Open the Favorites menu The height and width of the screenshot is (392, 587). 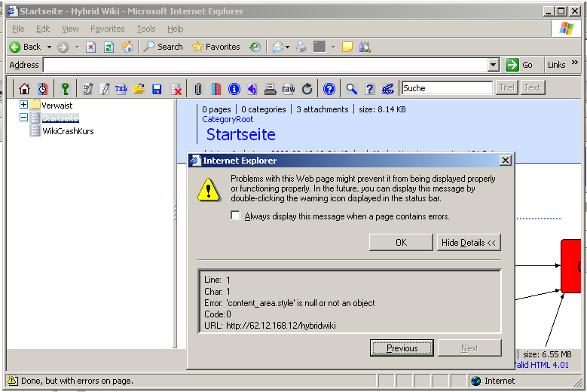pyautogui.click(x=107, y=29)
